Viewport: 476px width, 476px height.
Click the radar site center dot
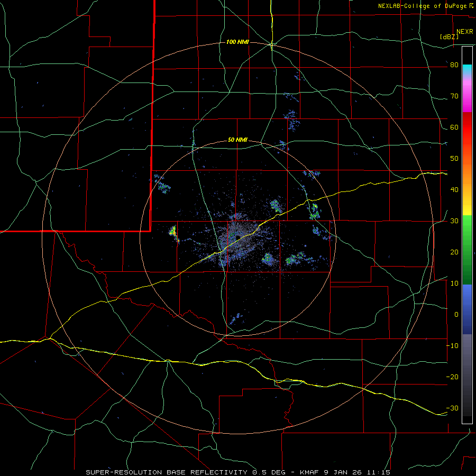238,237
